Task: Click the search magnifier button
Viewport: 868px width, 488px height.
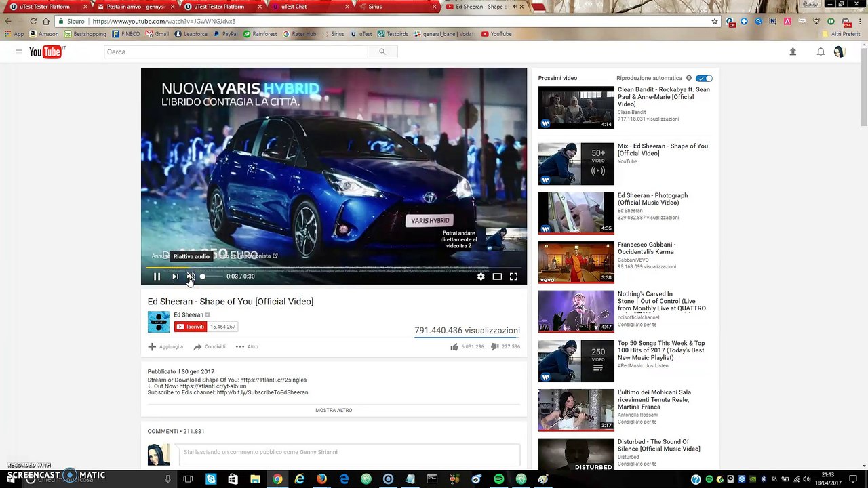Action: 382,52
